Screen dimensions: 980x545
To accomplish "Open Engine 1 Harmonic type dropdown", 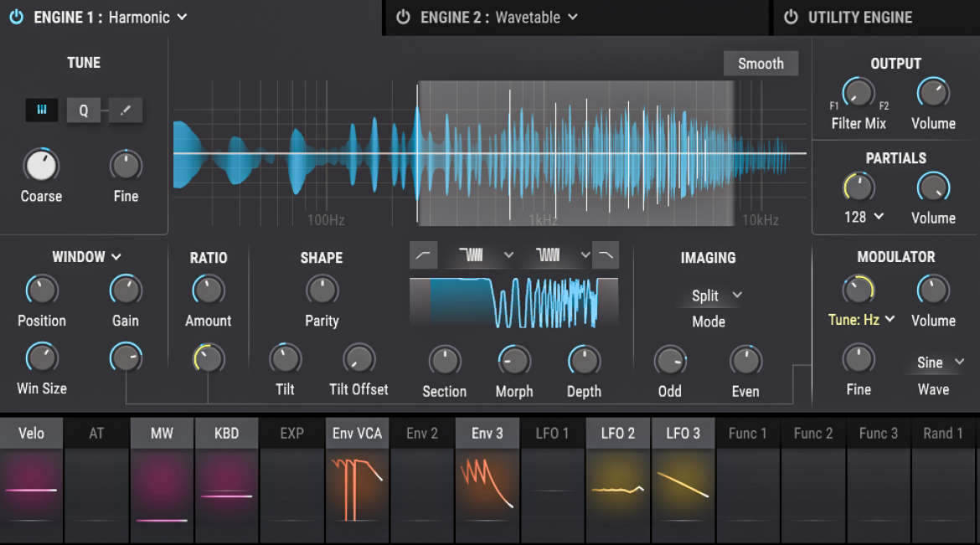I will tap(147, 18).
